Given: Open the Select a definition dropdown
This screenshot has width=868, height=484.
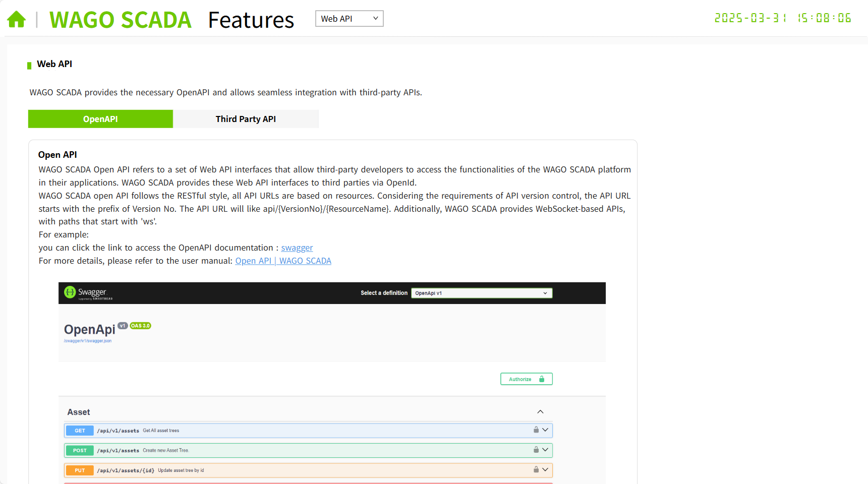Looking at the screenshot, I should 481,293.
